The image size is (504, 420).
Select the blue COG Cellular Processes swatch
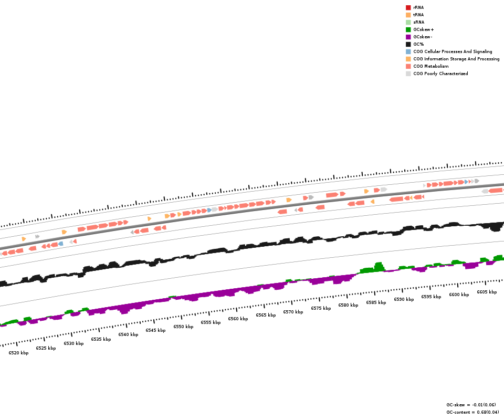[x=408, y=51]
